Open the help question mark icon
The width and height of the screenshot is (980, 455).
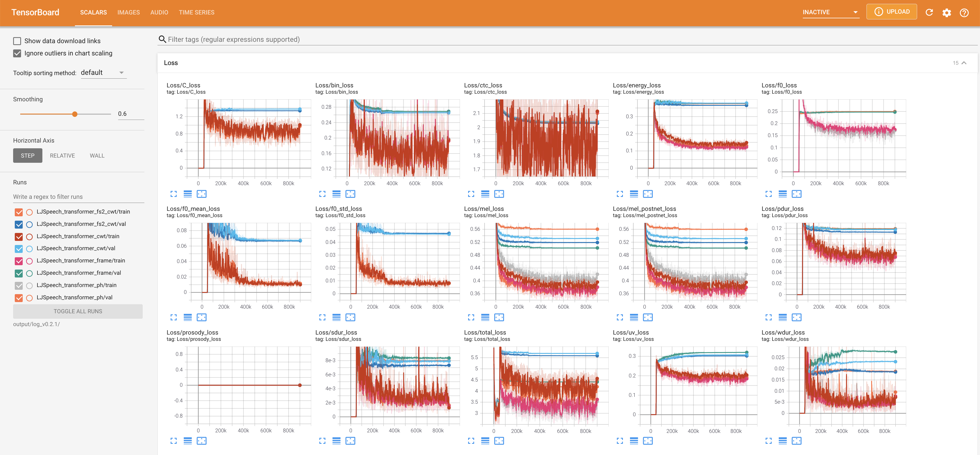[964, 13]
